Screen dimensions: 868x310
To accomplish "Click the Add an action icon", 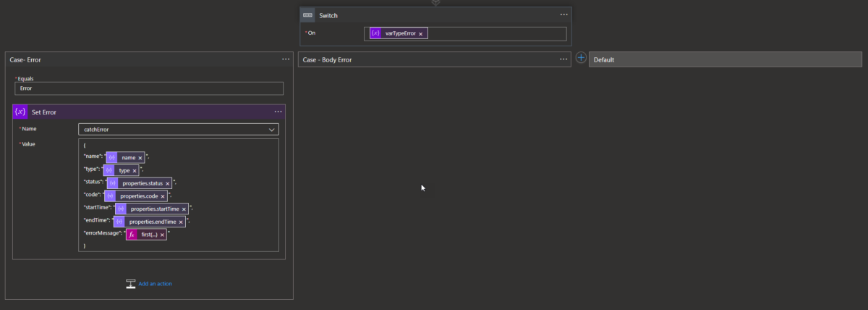I will click(131, 283).
